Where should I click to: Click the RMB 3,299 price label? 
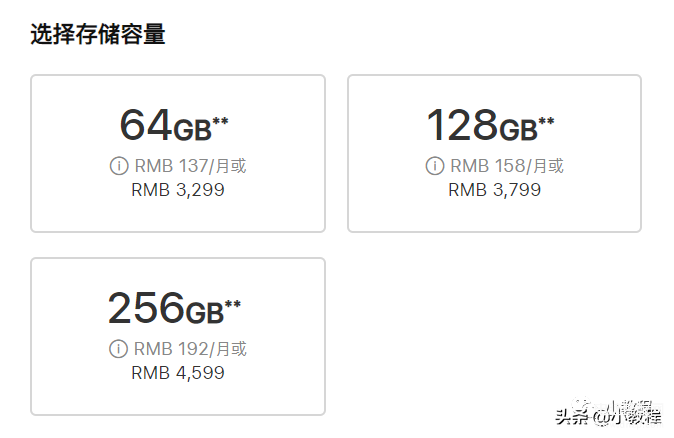click(x=178, y=190)
